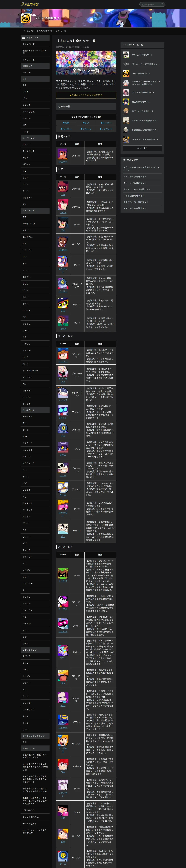Click the ジョジョオラドラ攻略サイト icon
186x868 pixels.
[126, 139]
